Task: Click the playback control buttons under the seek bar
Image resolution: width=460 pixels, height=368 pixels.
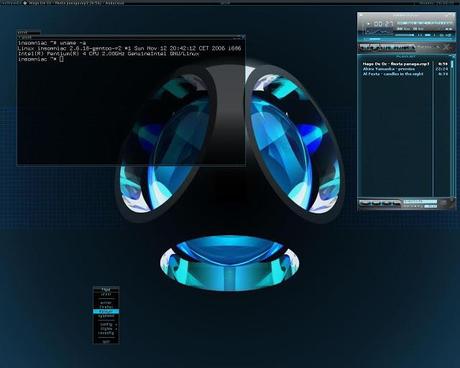Action: (387, 48)
